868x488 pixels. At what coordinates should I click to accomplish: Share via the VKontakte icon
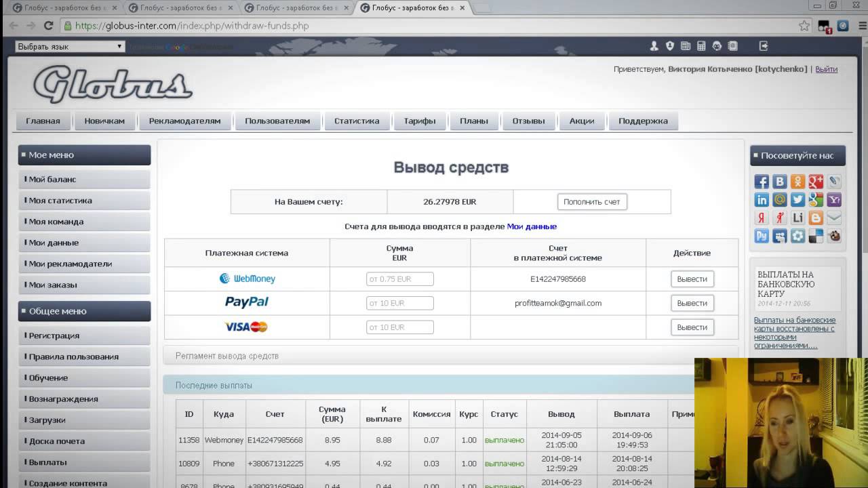780,182
